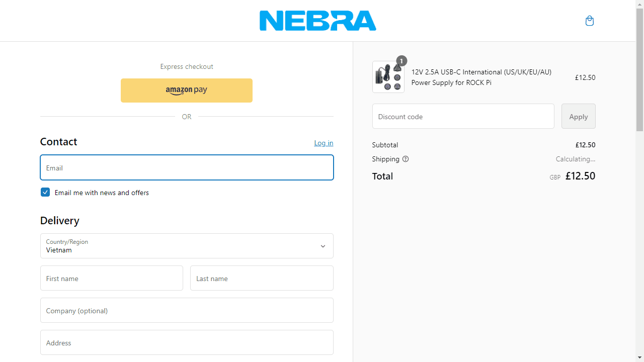Click the Last name field
This screenshot has height=362, width=644.
(262, 278)
